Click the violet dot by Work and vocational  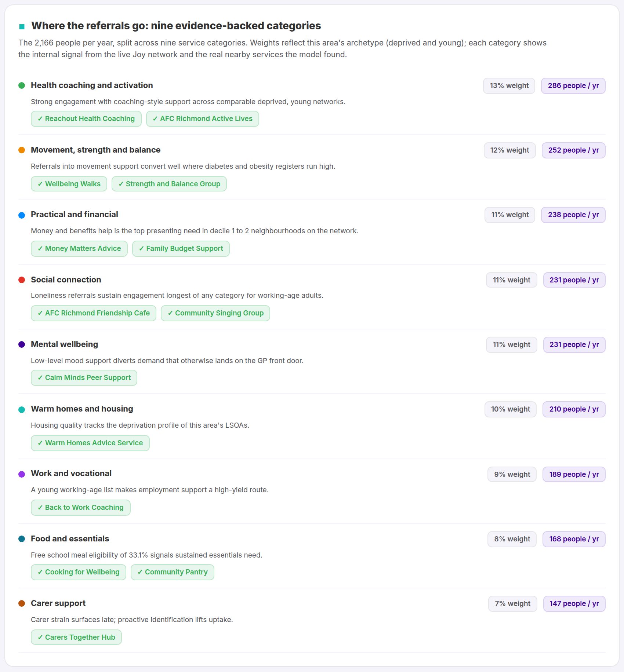[x=22, y=474]
